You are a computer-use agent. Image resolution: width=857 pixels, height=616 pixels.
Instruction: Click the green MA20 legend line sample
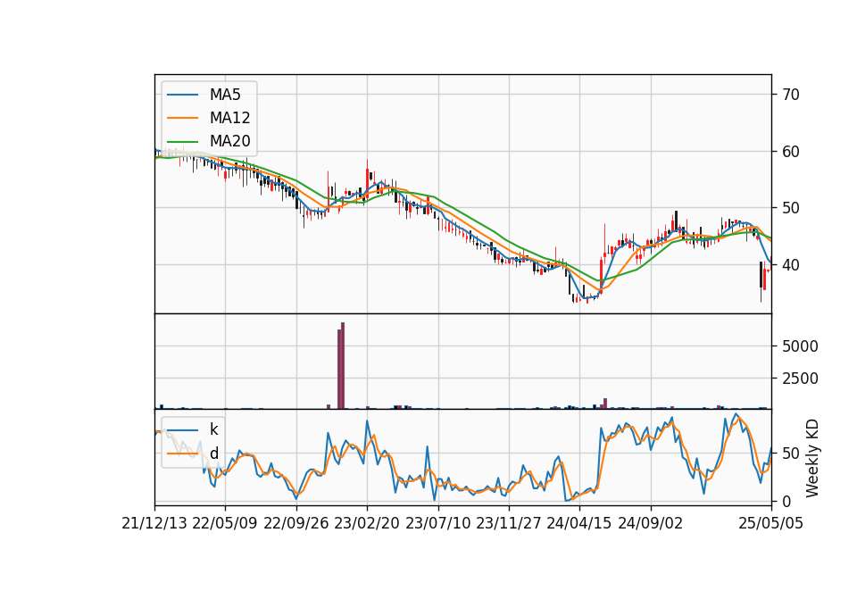click(x=182, y=141)
